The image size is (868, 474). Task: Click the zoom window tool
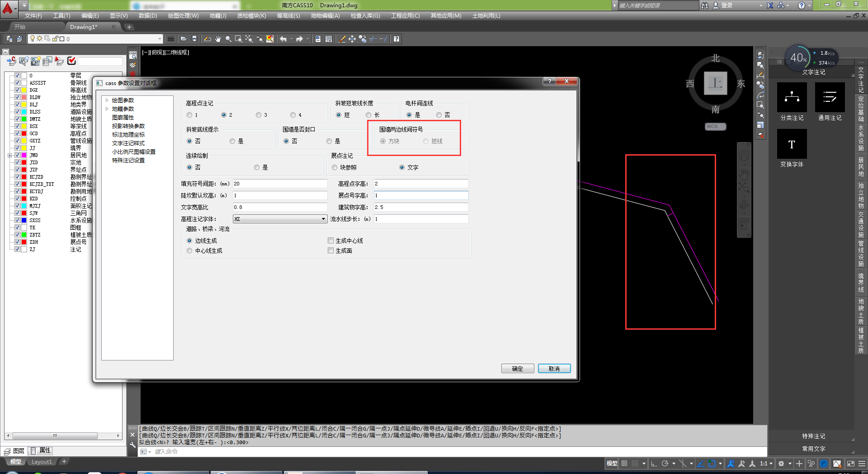pyautogui.click(x=238, y=39)
